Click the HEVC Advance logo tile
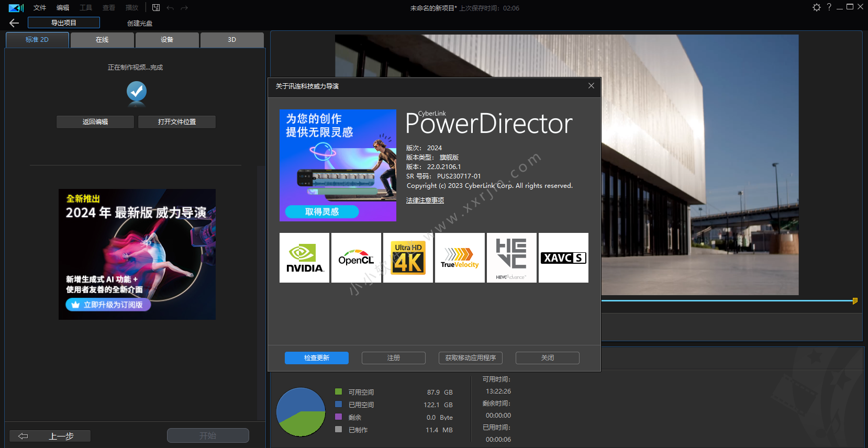The width and height of the screenshot is (868, 448). (x=511, y=258)
